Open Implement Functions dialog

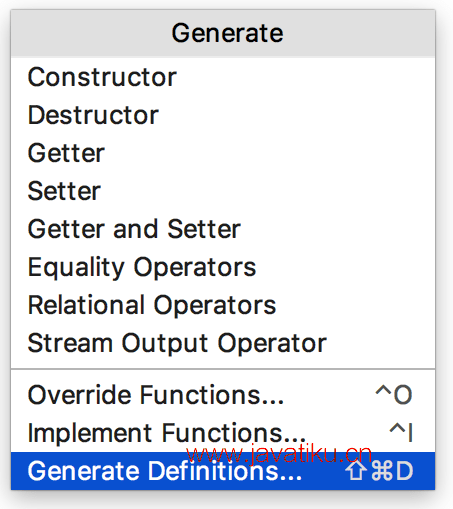pos(223,433)
